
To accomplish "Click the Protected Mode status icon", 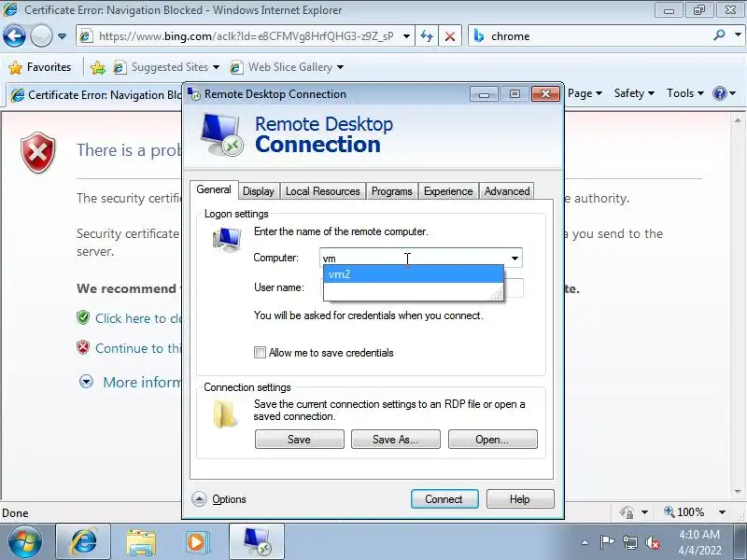I will click(627, 511).
